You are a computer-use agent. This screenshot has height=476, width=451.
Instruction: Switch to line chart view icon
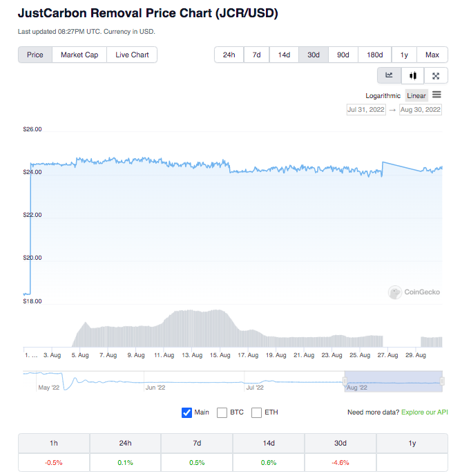point(389,75)
